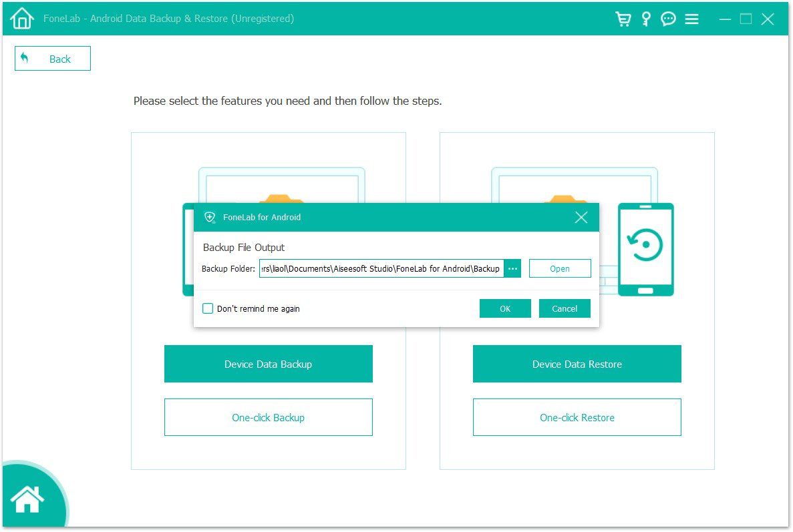Click the register key icon
This screenshot has height=532, width=793.
tap(646, 19)
